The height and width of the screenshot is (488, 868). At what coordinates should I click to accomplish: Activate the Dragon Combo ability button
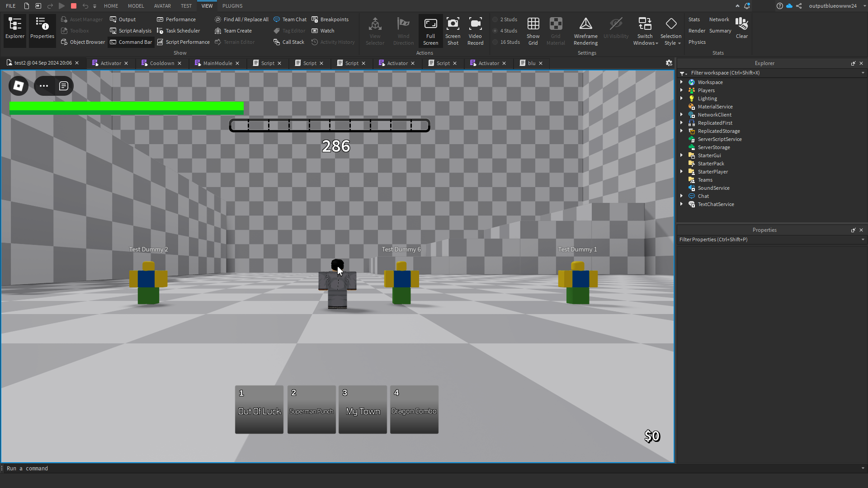pyautogui.click(x=414, y=409)
